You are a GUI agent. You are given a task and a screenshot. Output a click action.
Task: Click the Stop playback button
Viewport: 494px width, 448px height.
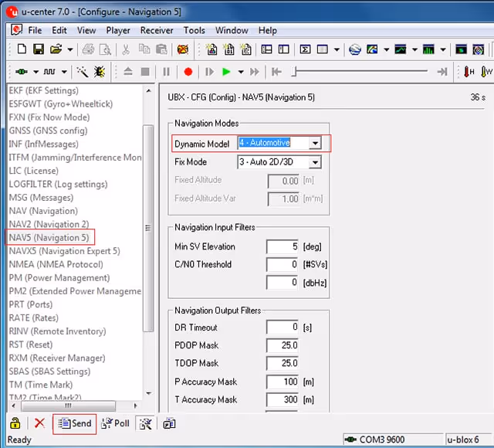click(145, 72)
